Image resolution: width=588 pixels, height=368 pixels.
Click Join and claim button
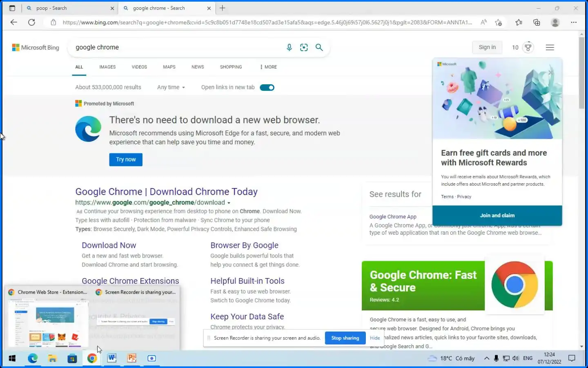click(497, 215)
